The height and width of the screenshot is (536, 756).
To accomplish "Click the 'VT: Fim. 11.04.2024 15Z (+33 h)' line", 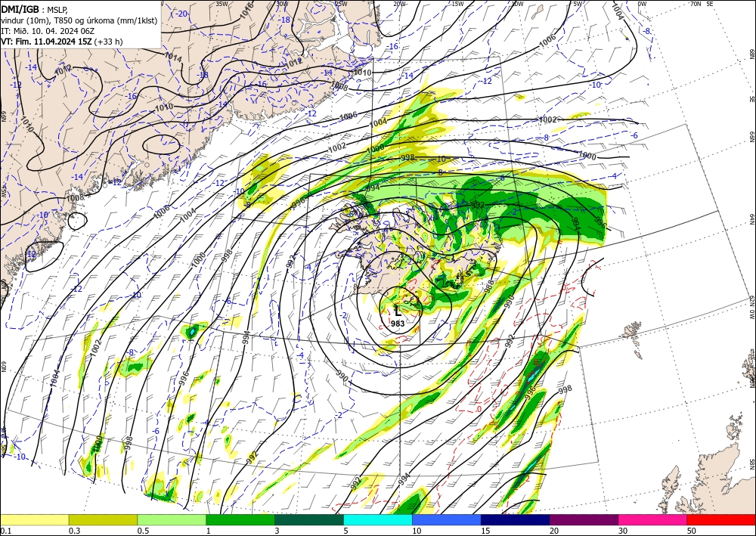I will (x=62, y=42).
